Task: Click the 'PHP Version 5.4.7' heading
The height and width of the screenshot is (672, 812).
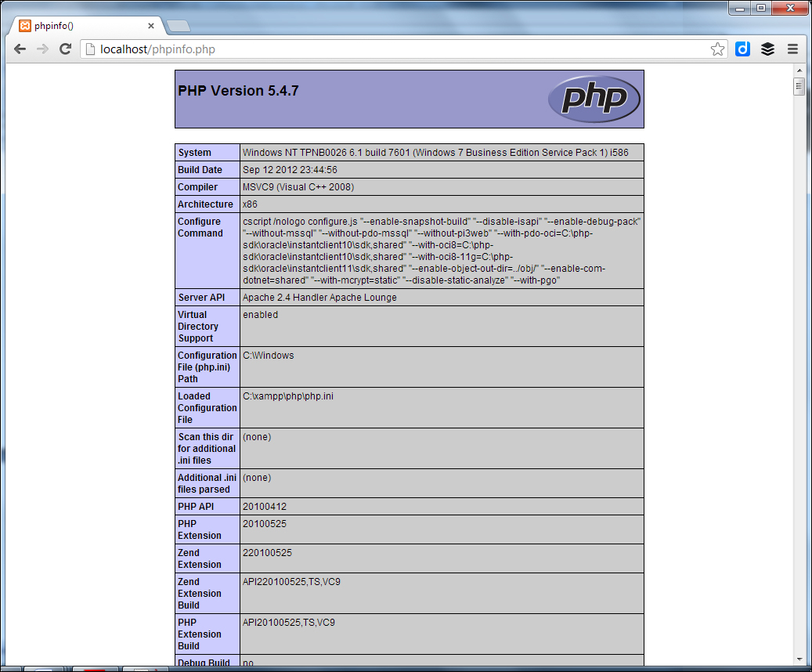Action: pos(238,91)
